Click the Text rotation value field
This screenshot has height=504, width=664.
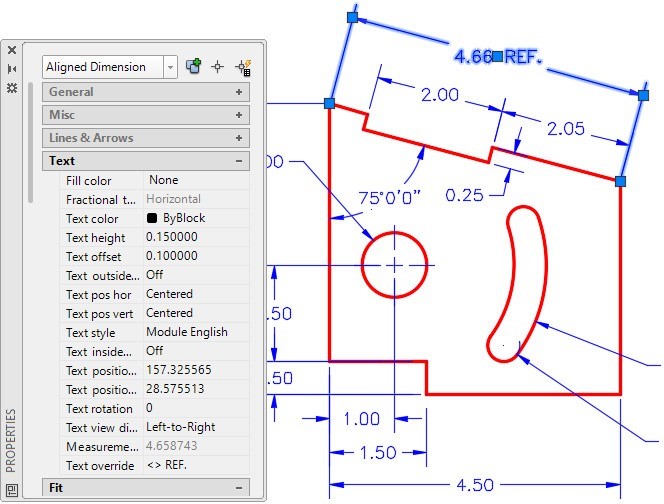point(195,408)
